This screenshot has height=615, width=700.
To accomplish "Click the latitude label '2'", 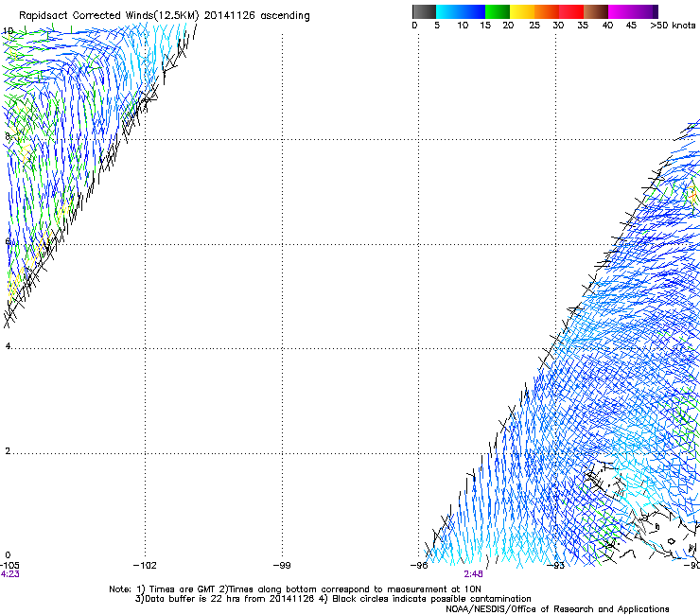I will (8, 451).
